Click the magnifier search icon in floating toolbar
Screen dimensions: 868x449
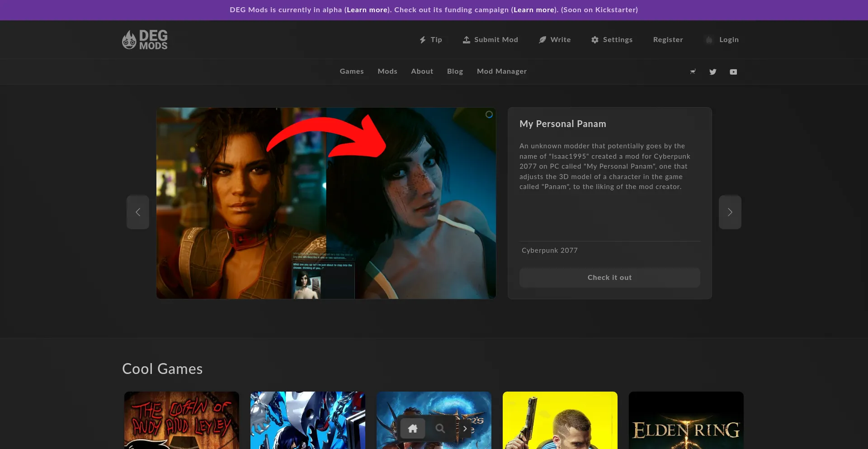tap(440, 429)
